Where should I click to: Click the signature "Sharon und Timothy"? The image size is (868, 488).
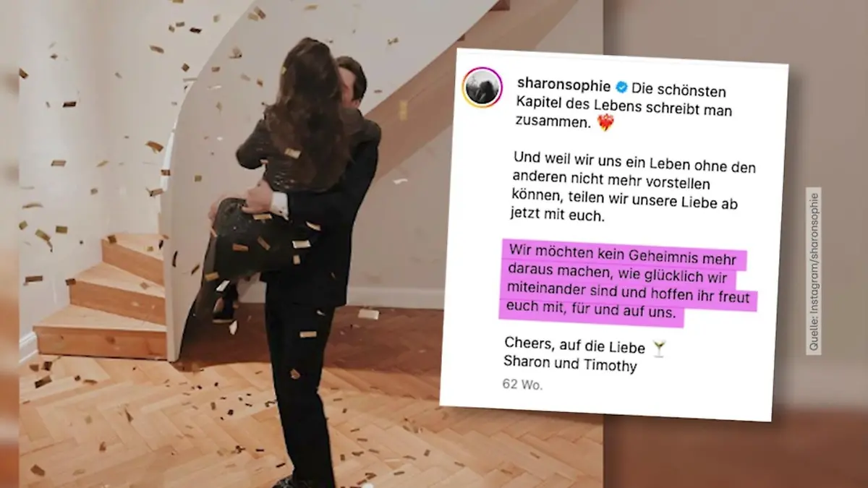[x=570, y=365]
